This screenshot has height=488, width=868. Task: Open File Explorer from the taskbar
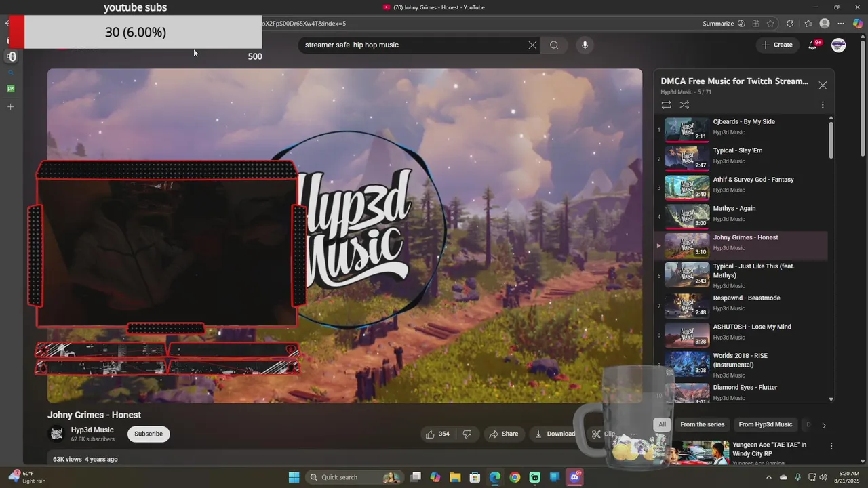(455, 477)
